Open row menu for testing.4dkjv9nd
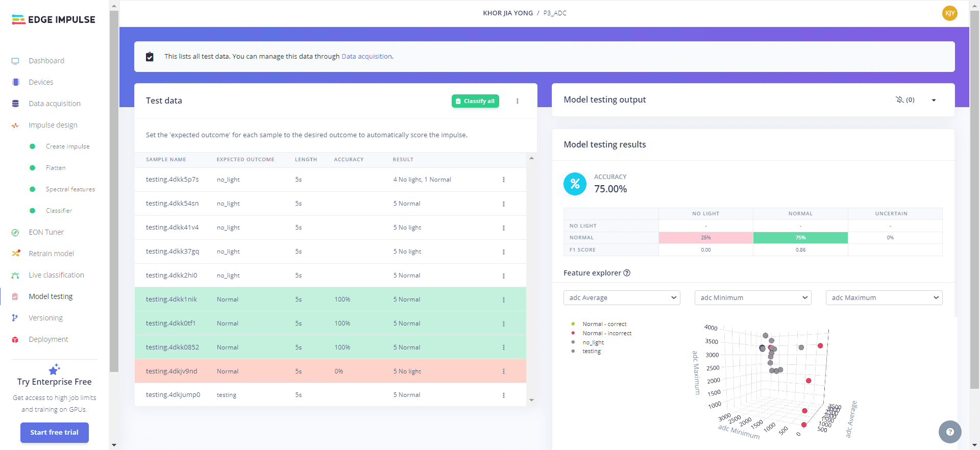 503,371
